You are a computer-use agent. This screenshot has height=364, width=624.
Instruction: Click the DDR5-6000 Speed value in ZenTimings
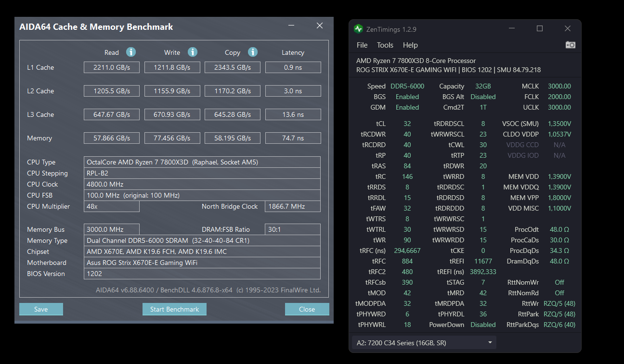[x=407, y=86]
